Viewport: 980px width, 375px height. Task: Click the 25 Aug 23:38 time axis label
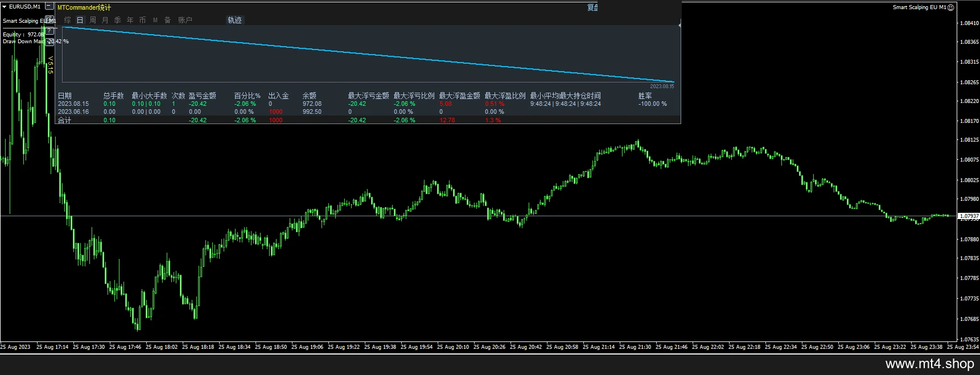click(x=927, y=347)
